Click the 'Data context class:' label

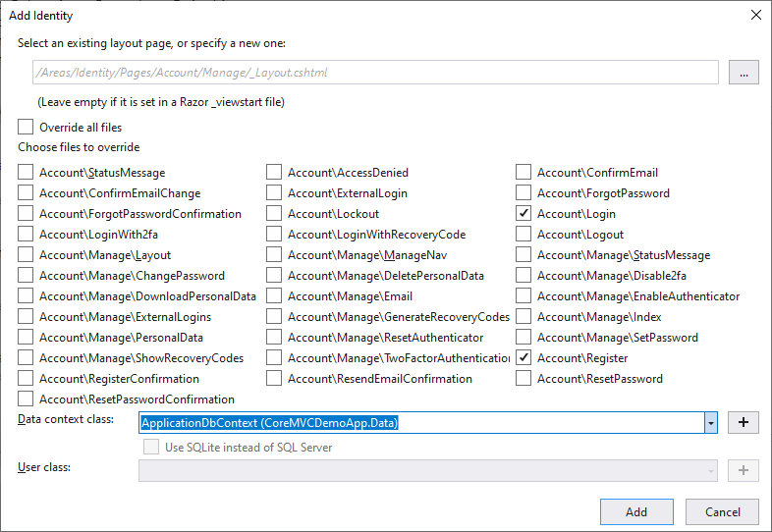point(66,419)
